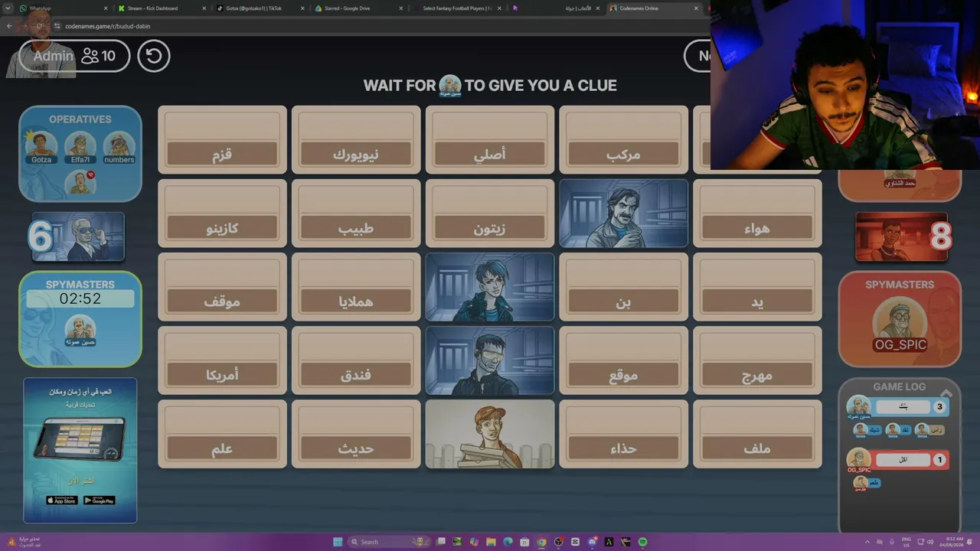Viewport: 980px width, 551px height.
Task: Open the players count showing 10
Action: [x=99, y=56]
